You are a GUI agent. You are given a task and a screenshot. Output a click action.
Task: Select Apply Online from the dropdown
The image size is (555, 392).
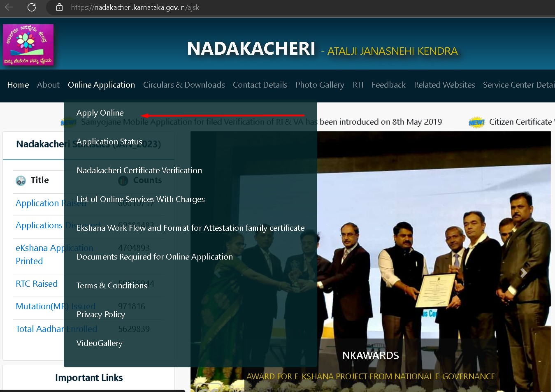tap(100, 113)
